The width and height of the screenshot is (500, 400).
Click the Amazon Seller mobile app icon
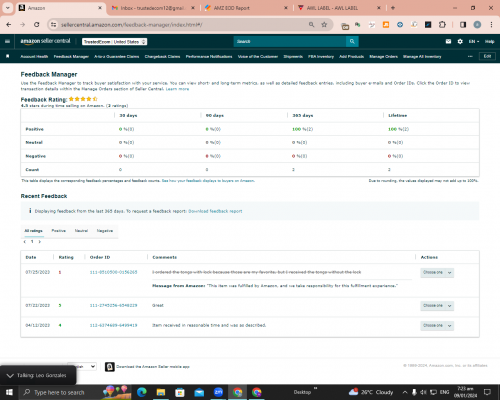(x=110, y=367)
